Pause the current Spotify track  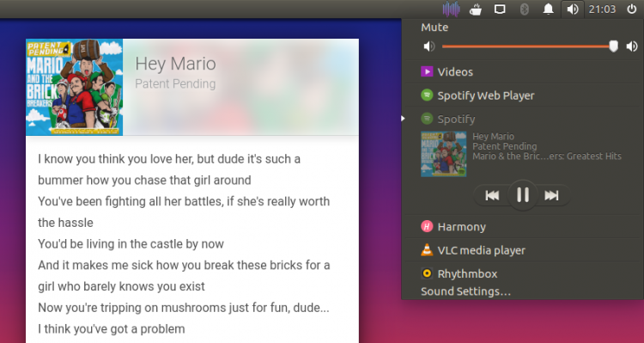coord(522,195)
